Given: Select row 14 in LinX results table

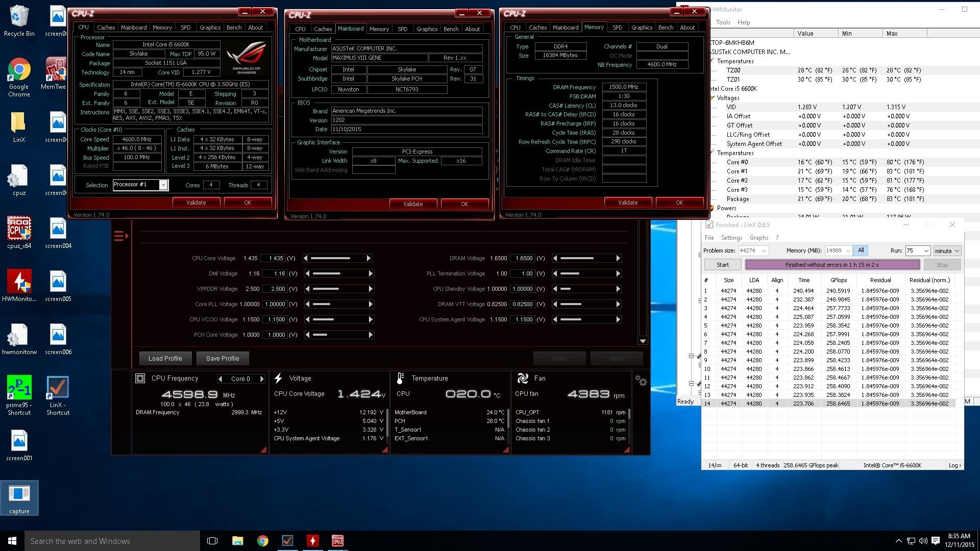Looking at the screenshot, I should click(828, 404).
